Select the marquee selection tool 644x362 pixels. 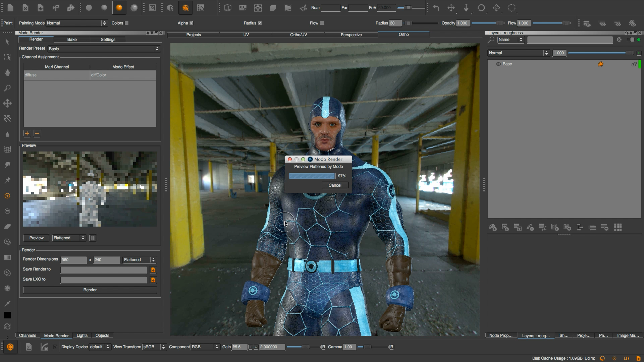7,57
